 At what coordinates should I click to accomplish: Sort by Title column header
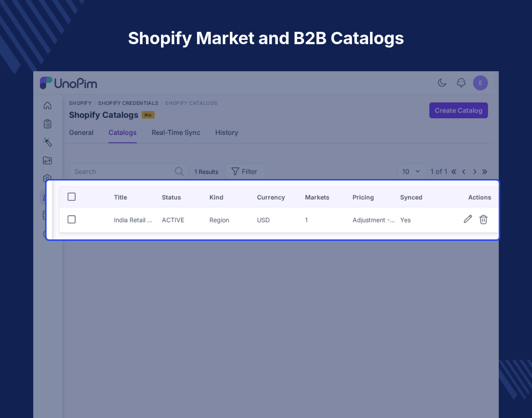click(x=121, y=198)
